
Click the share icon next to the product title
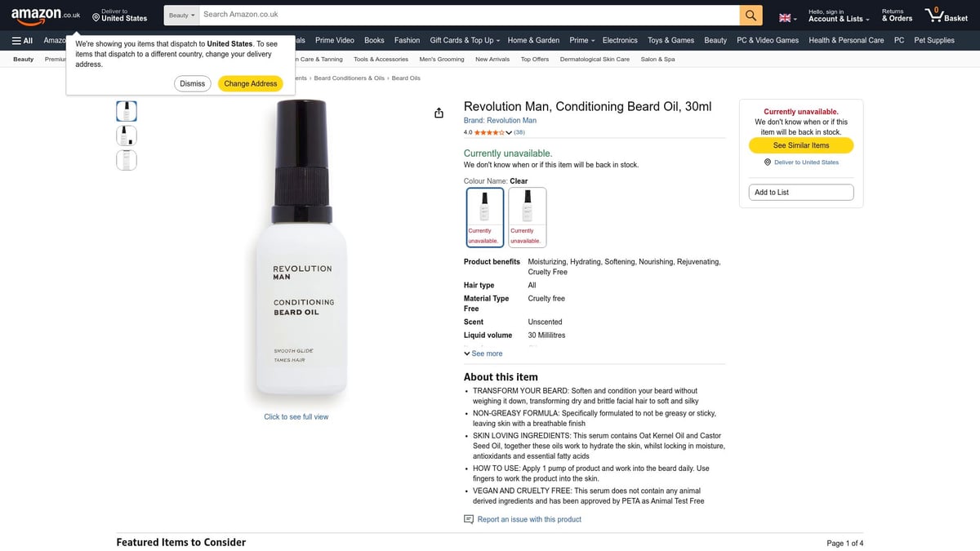coord(439,113)
